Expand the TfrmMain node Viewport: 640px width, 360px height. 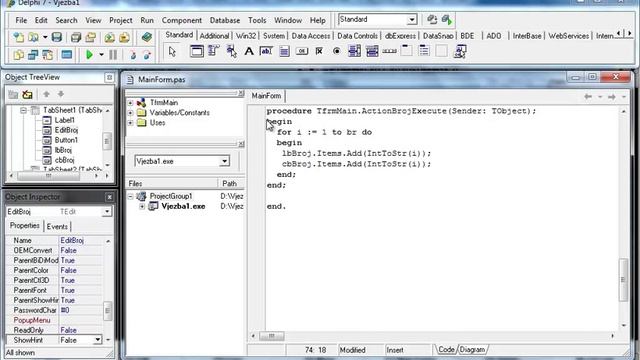pos(131,102)
